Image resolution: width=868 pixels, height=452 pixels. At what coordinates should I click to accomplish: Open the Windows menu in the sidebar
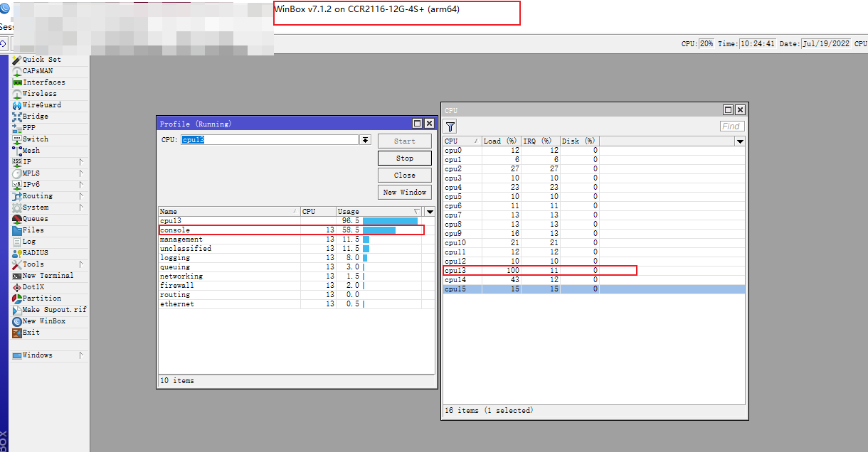point(37,355)
